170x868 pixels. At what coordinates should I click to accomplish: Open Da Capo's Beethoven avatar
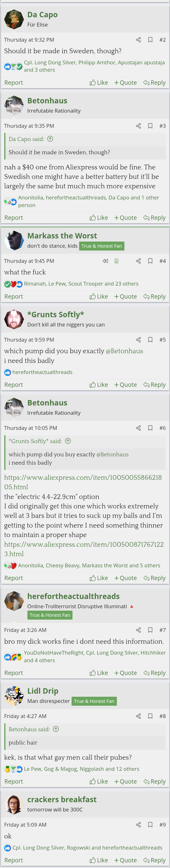pyautogui.click(x=14, y=20)
